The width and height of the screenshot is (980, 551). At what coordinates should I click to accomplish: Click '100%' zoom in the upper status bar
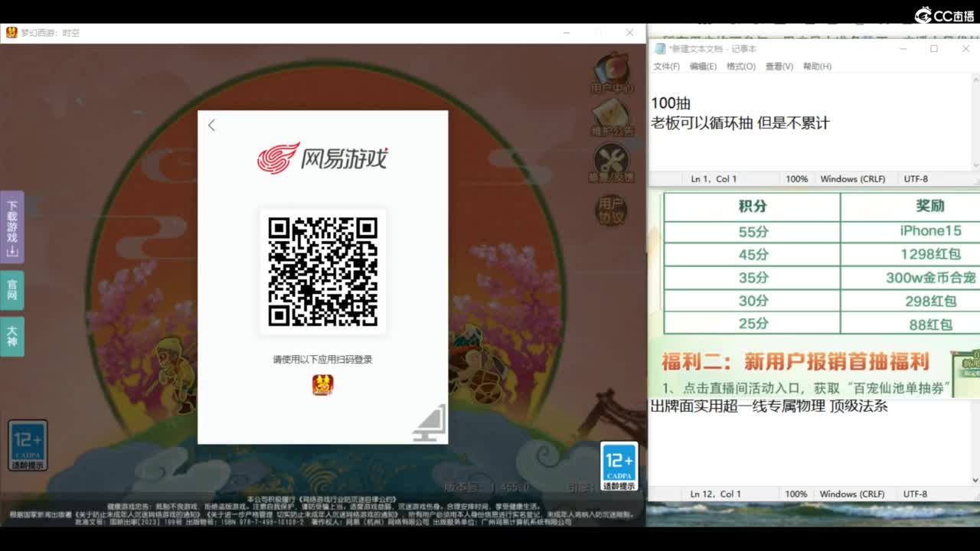tap(796, 179)
